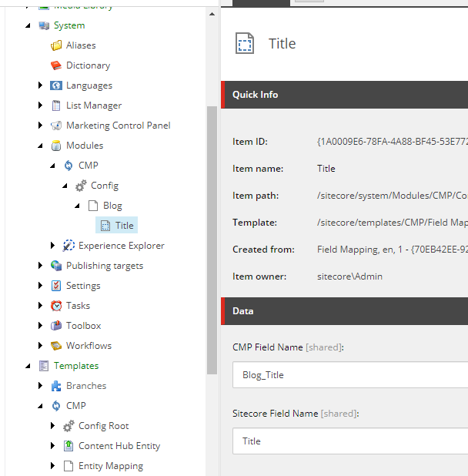
Task: Select the Title item label in tree
Action: pos(125,226)
